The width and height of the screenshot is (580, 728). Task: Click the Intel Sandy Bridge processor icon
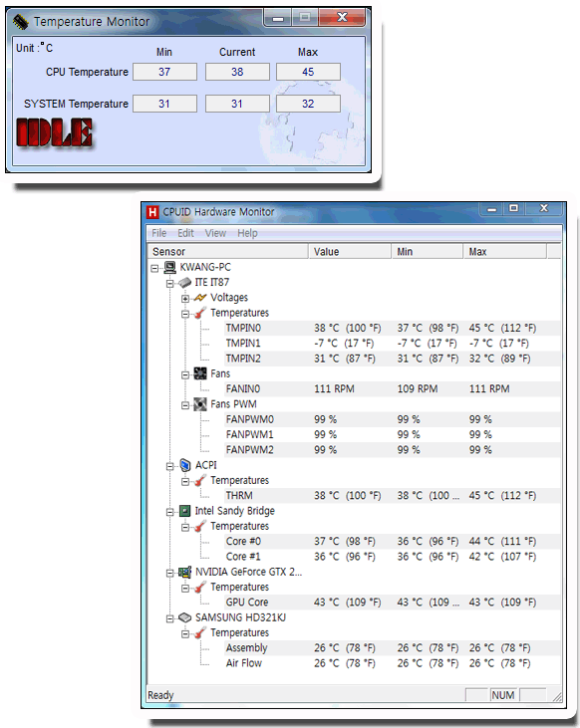point(185,511)
